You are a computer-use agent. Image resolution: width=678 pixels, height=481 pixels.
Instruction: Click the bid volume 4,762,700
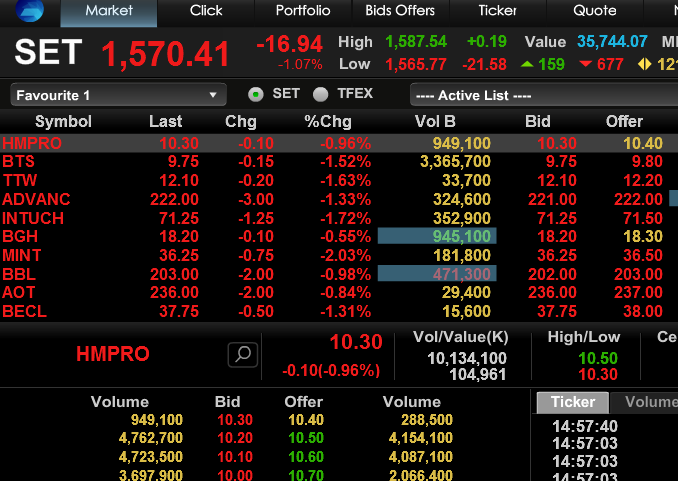150,438
